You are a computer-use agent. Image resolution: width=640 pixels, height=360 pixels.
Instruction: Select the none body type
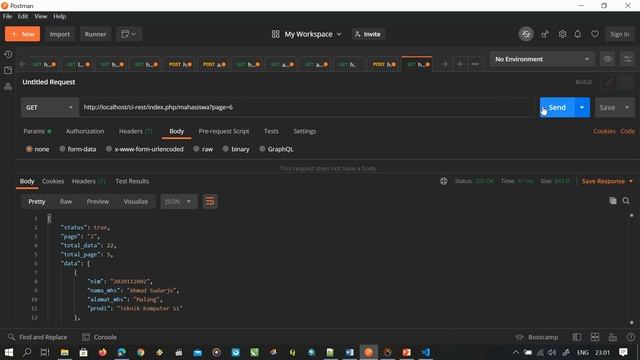[x=38, y=149]
